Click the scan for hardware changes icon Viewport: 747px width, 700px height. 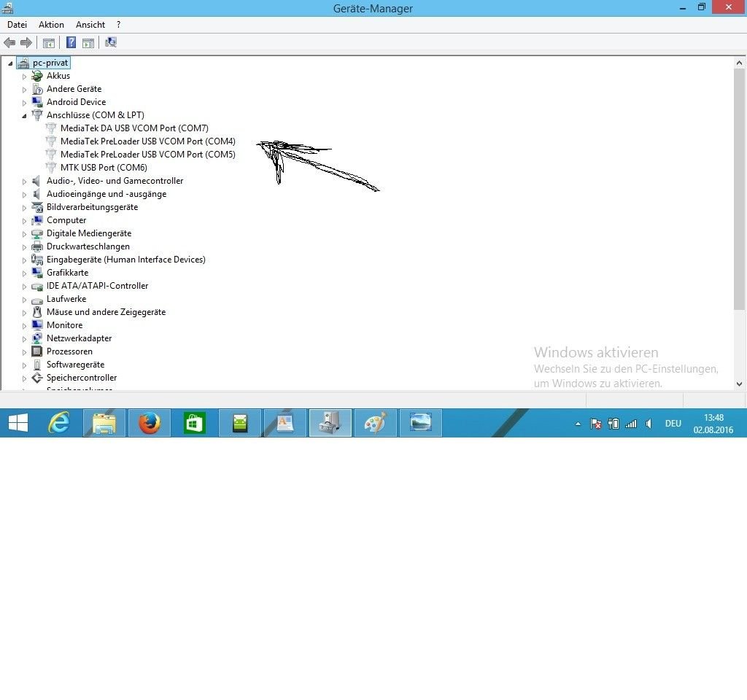coord(111,43)
